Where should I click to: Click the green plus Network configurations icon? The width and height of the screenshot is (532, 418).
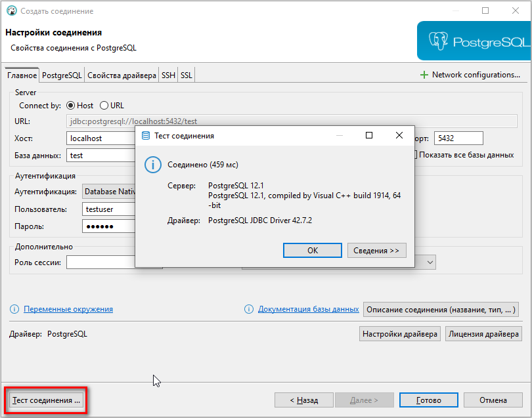pos(424,75)
